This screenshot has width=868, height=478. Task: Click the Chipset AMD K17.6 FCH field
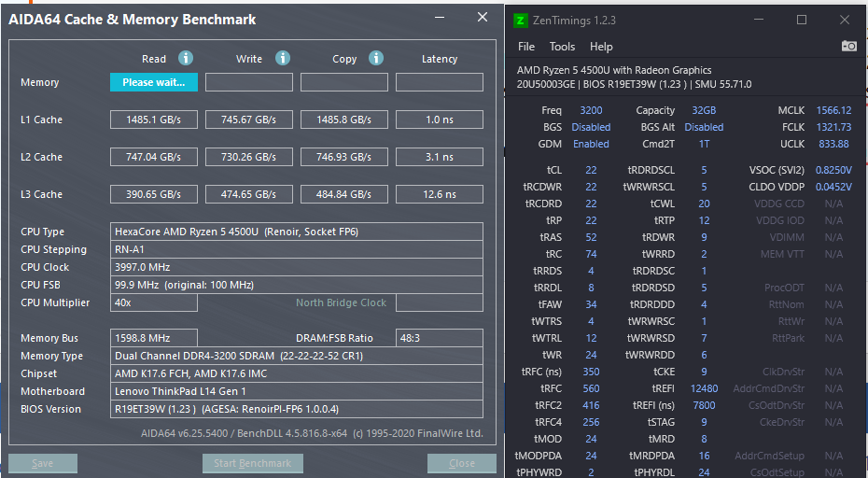pyautogui.click(x=297, y=373)
